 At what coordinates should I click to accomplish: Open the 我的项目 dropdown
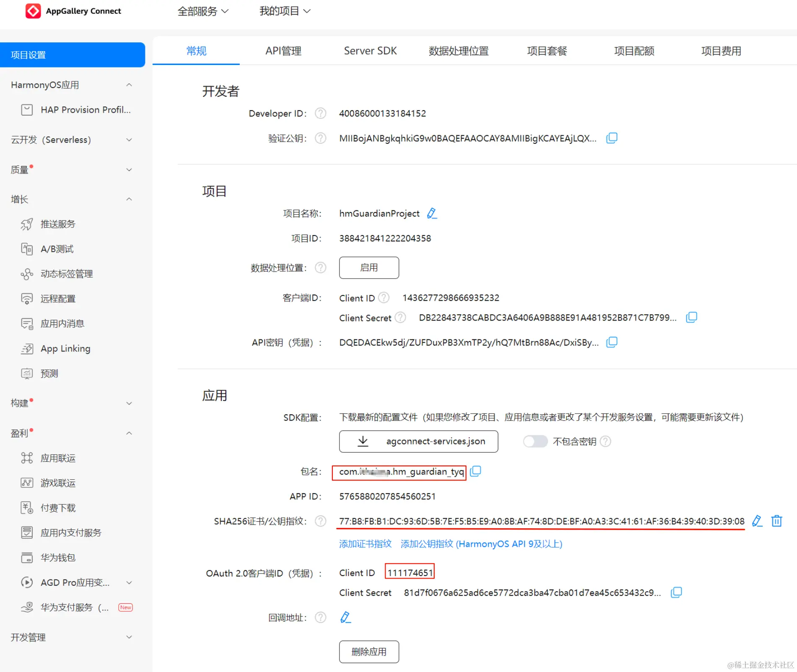tap(285, 11)
